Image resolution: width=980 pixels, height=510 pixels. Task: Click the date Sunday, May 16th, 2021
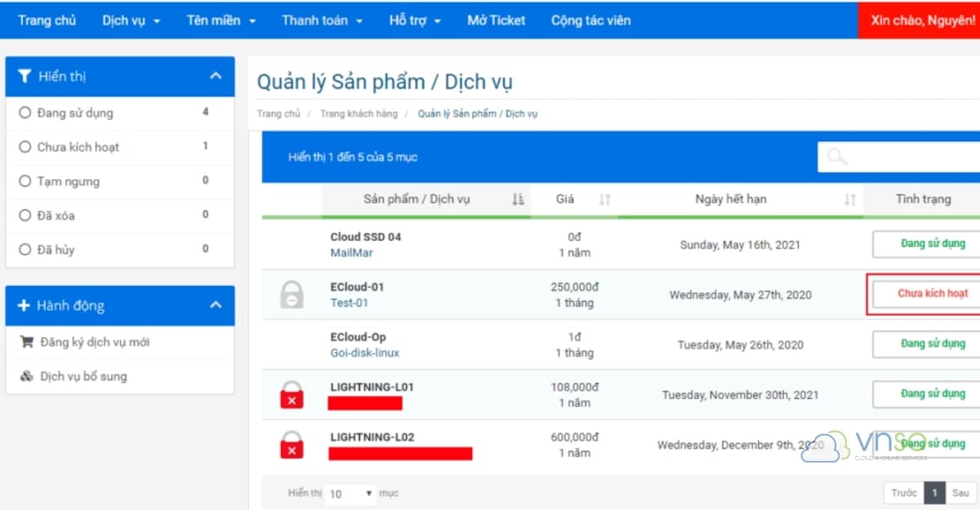click(x=740, y=245)
